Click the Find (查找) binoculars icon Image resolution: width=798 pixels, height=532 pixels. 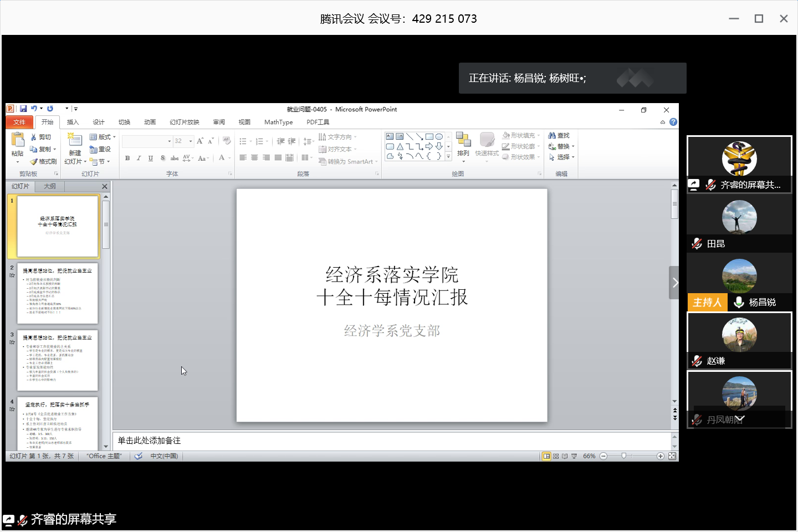[552, 136]
